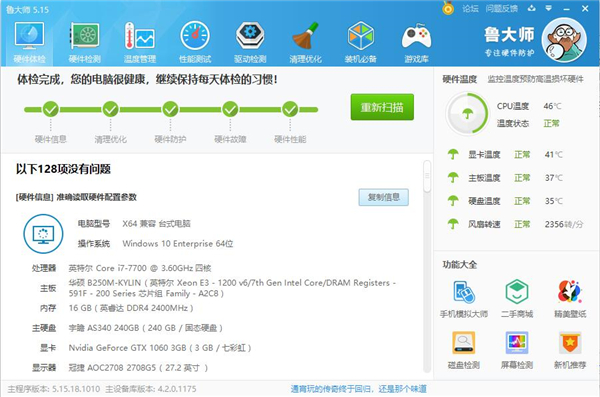600x397 pixels.
Task: Open 精美壁纸 wallpaper icon
Action: pos(570,292)
